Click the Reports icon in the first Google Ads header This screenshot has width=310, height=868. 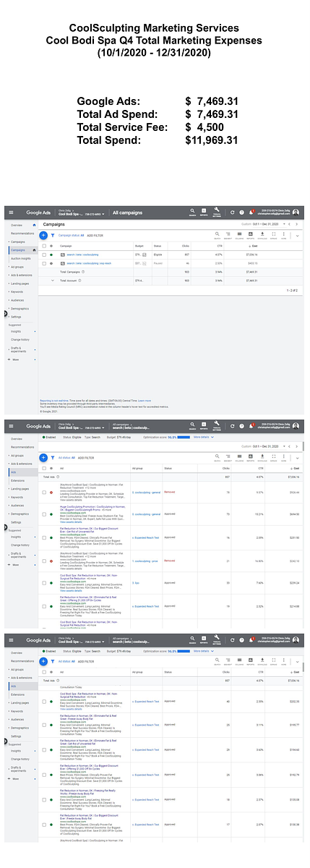[204, 212]
